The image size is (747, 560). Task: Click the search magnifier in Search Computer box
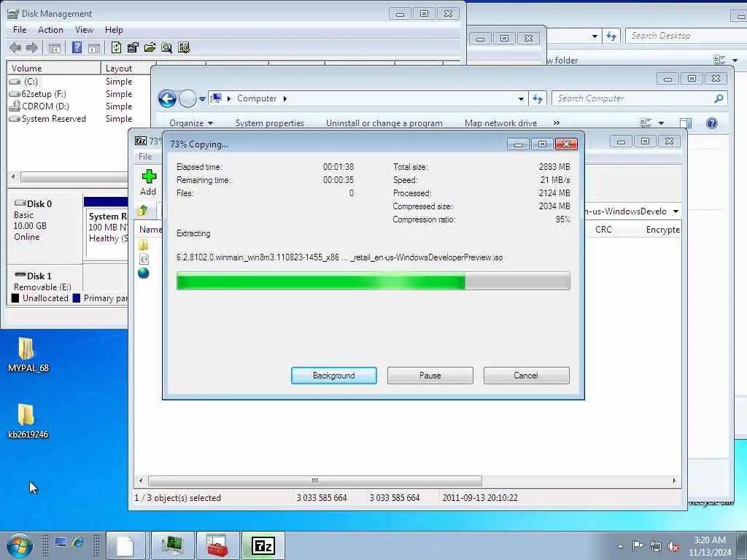coord(719,98)
